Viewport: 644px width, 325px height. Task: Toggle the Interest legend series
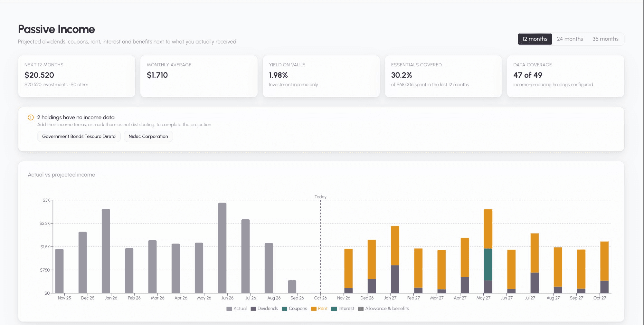343,309
